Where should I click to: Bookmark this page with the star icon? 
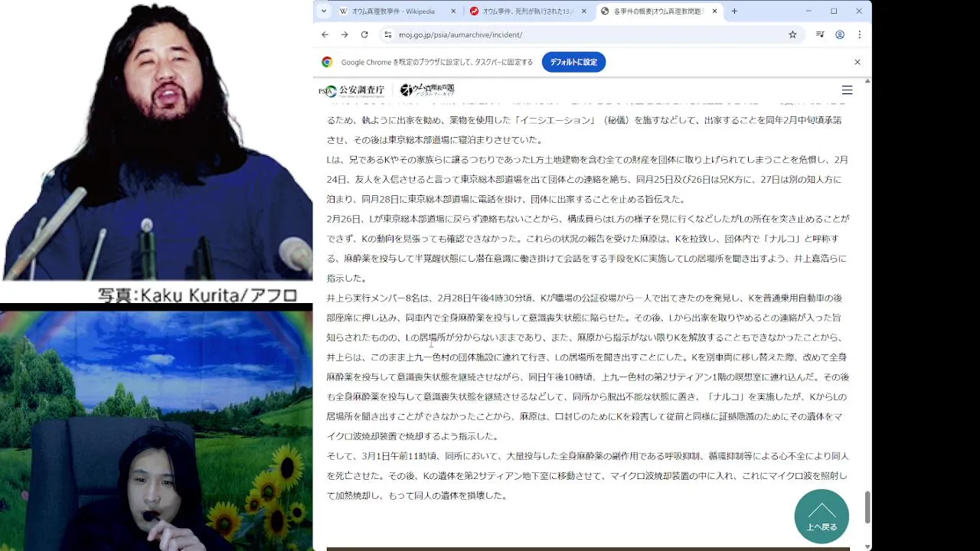point(792,34)
